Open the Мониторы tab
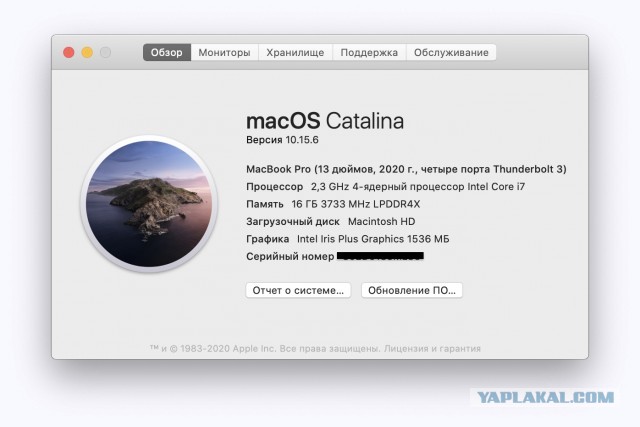640x427 pixels. point(224,53)
